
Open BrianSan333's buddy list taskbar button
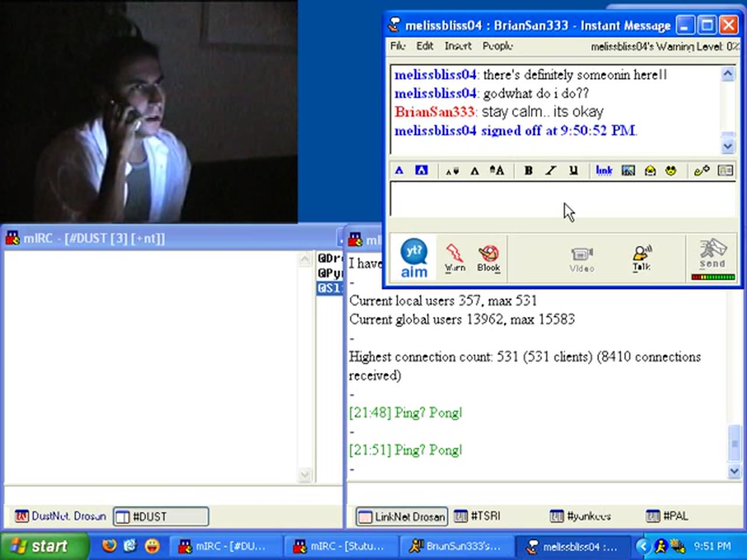(x=457, y=547)
